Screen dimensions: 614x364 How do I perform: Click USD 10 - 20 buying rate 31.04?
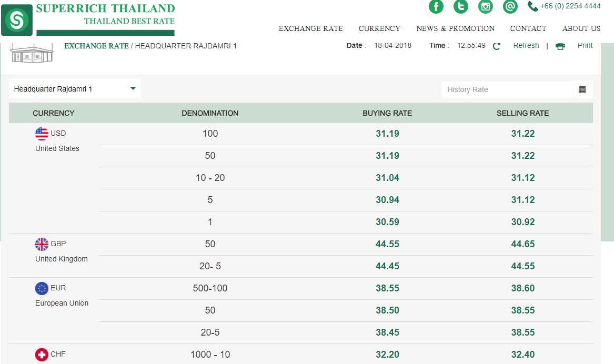[387, 178]
